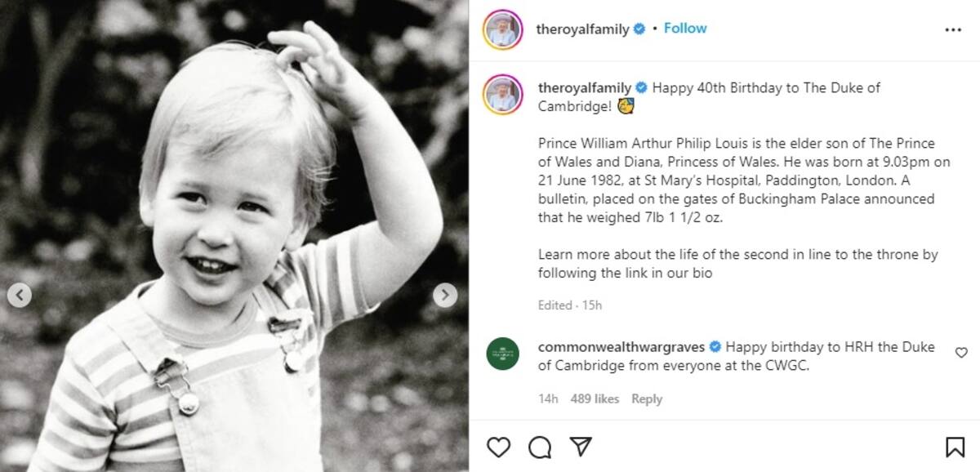The image size is (980, 472).
Task: Share the post via the paper plane icon
Action: [x=579, y=447]
